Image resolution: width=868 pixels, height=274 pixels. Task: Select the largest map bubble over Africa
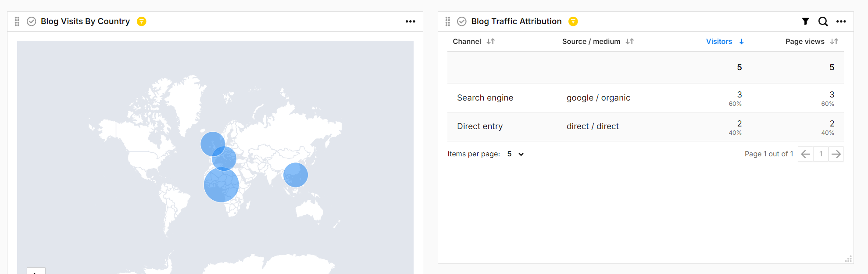(221, 185)
